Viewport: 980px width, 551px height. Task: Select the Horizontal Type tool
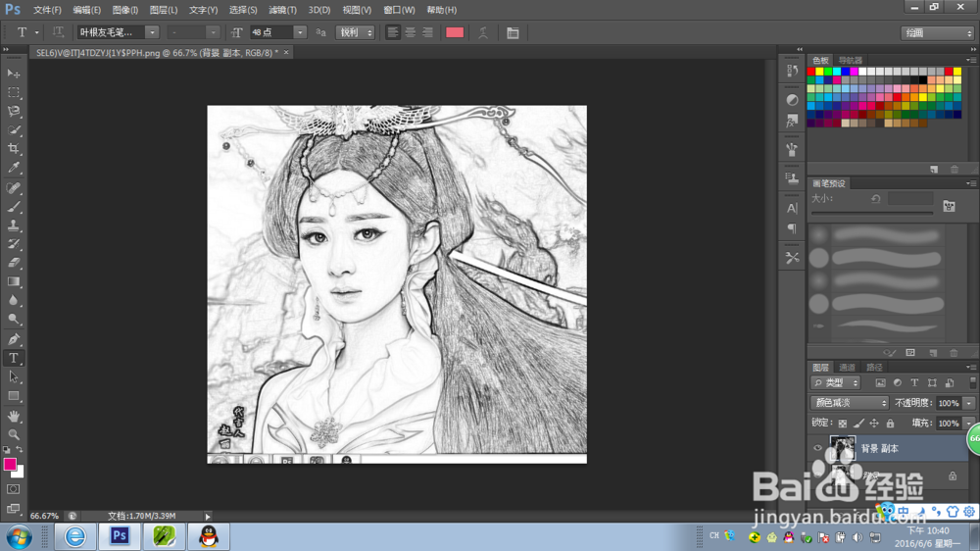(13, 358)
